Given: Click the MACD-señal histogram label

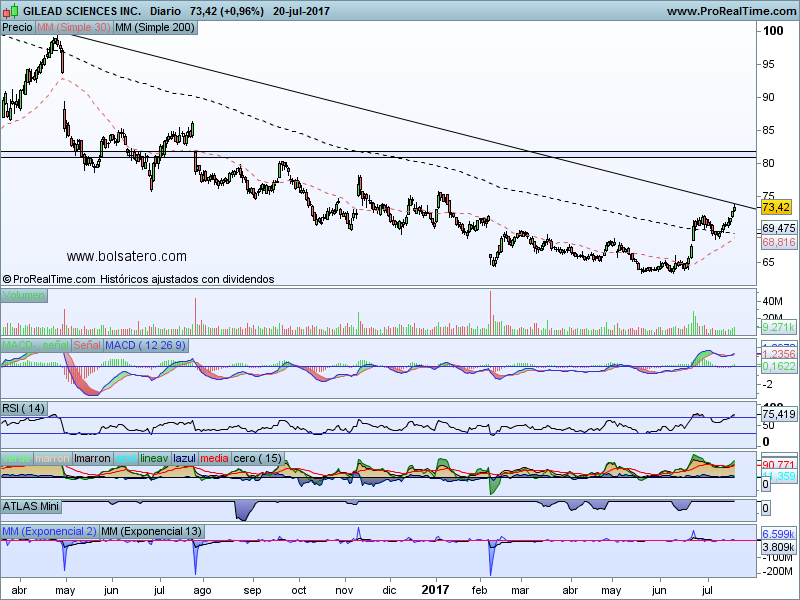Looking at the screenshot, I should pos(36,345).
